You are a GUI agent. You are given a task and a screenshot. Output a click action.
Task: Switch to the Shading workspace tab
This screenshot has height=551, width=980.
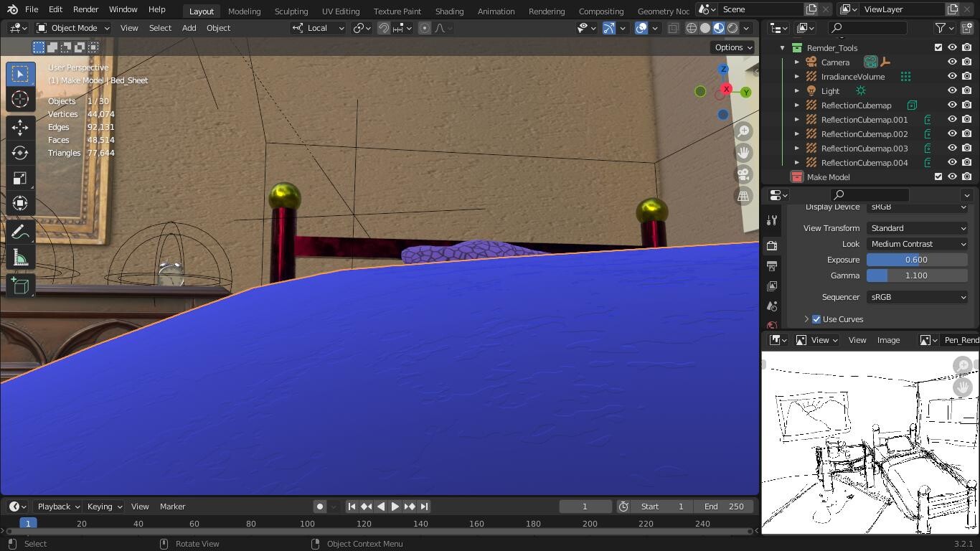point(449,11)
